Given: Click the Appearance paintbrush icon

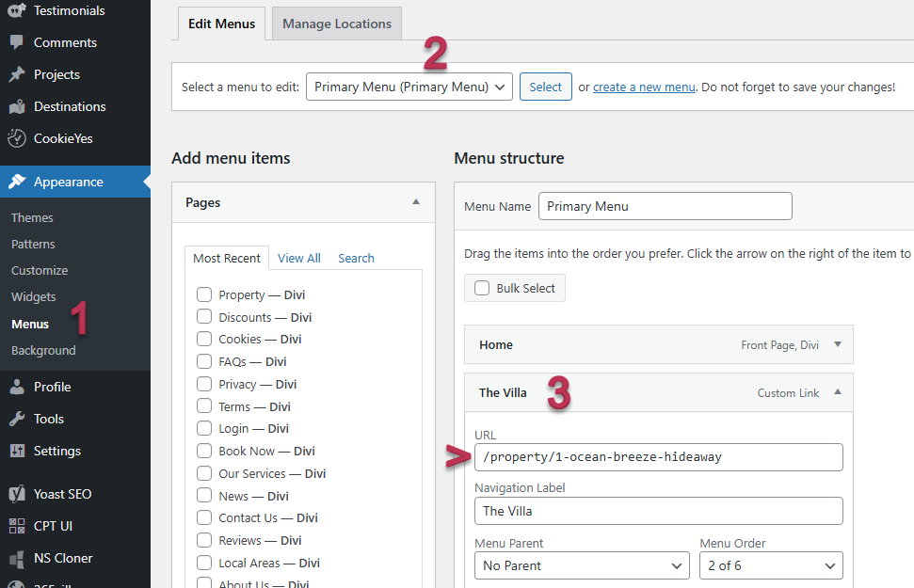Looking at the screenshot, I should tap(16, 182).
